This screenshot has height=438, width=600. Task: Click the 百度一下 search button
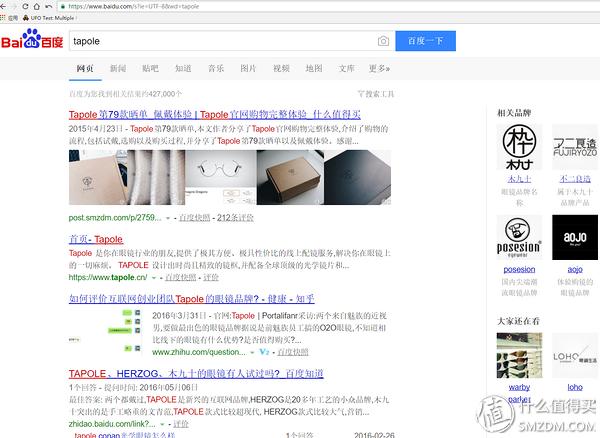click(x=426, y=41)
